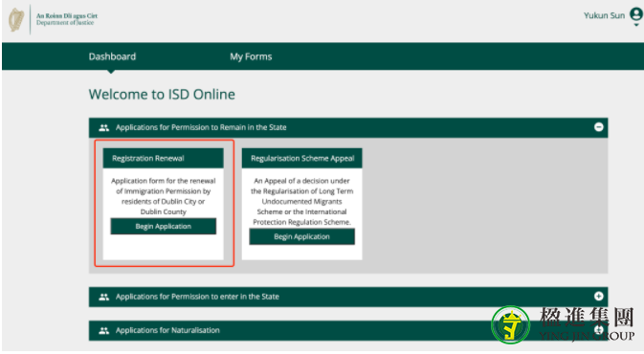Viewport: 644px width, 354px height.
Task: Expand the Applications for Naturalisation plus icon
Action: pos(598,330)
